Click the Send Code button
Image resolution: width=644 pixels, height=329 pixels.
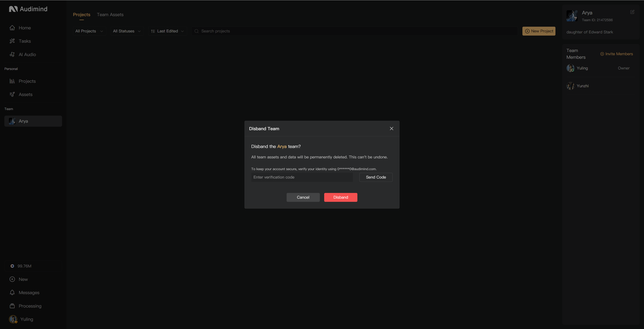[376, 177]
